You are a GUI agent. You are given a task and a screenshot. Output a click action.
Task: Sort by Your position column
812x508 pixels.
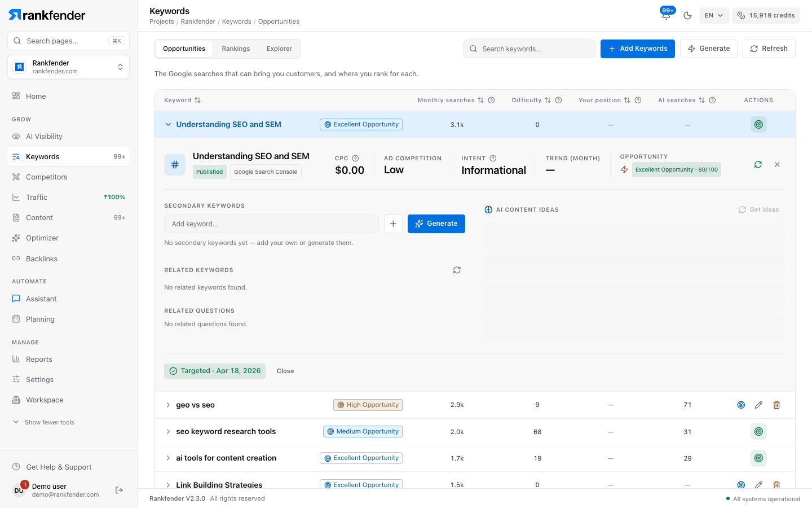pyautogui.click(x=604, y=100)
